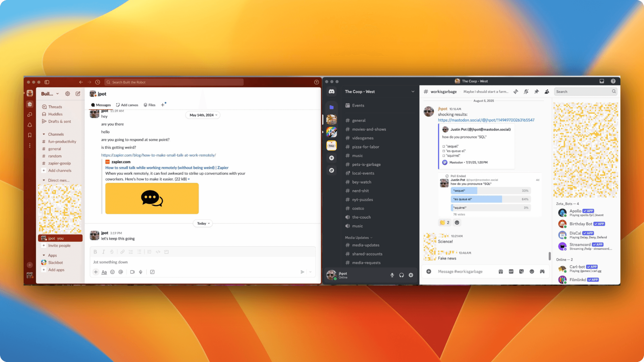This screenshot has width=644, height=362.
Task: Open Discord user settings gear icon
Action: pos(411,275)
